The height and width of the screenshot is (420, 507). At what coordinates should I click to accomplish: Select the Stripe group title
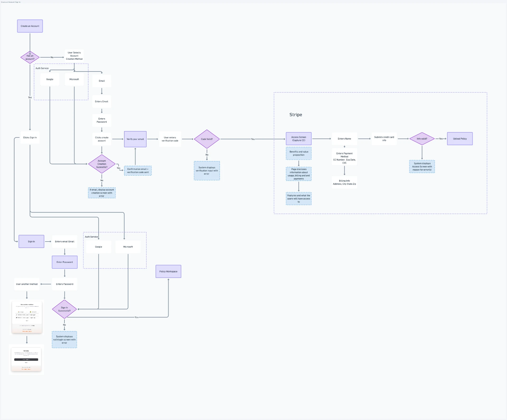[x=296, y=115]
